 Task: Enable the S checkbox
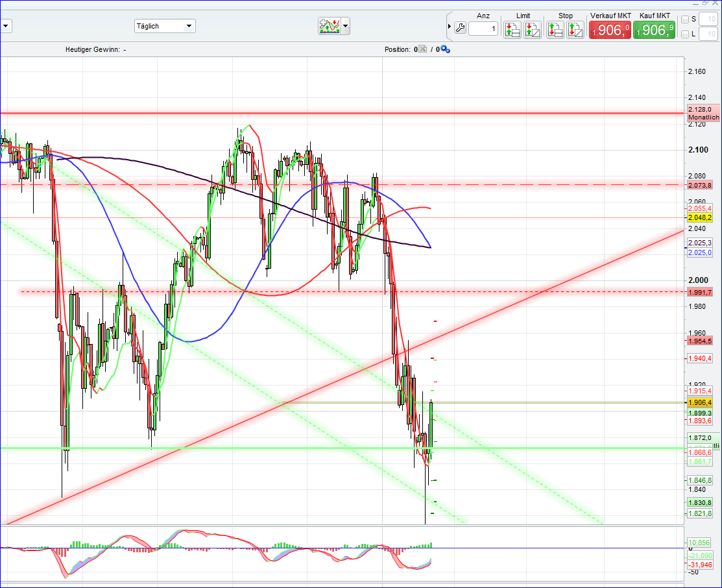coord(685,19)
